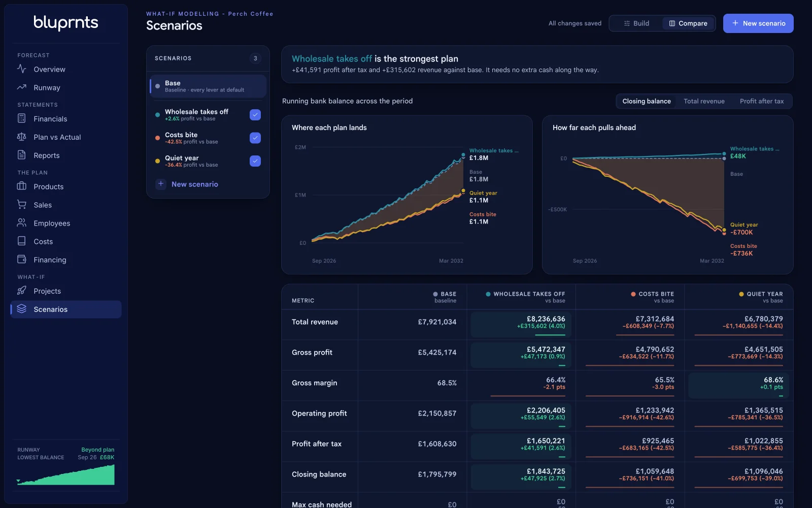Click the Gross margin row label
The height and width of the screenshot is (508, 812).
coord(314,383)
